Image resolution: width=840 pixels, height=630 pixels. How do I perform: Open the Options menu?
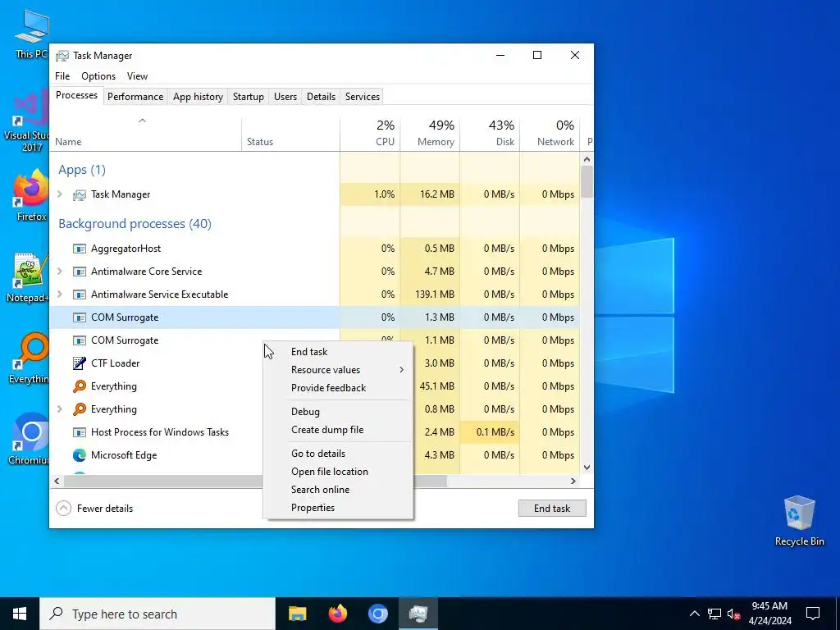[x=98, y=76]
